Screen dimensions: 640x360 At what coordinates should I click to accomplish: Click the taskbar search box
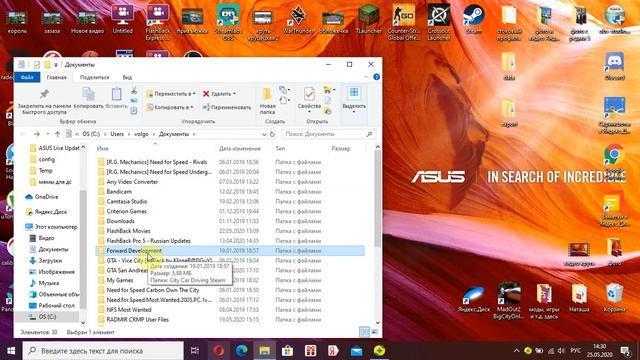coord(103,351)
